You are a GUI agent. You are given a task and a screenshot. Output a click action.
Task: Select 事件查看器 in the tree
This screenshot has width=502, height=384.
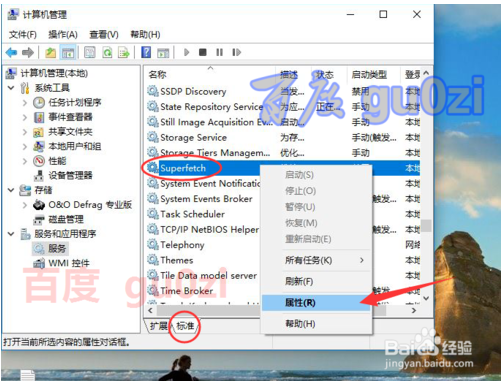[70, 117]
